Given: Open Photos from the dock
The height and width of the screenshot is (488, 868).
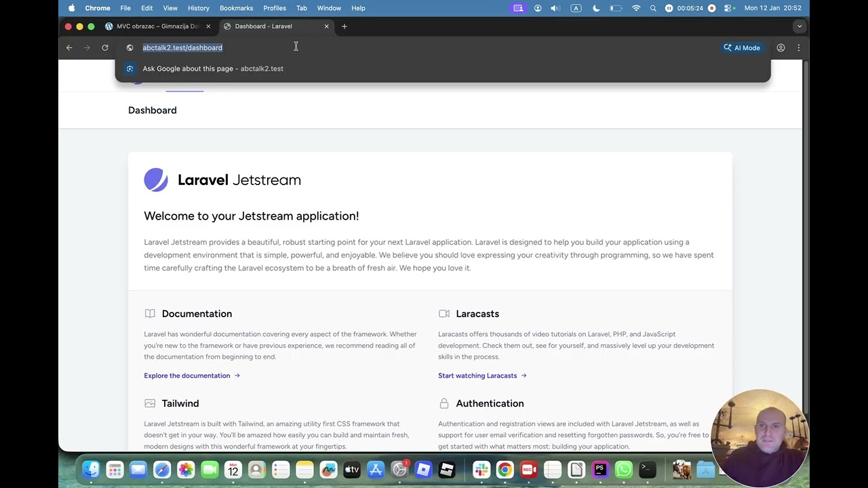Looking at the screenshot, I should point(186,469).
